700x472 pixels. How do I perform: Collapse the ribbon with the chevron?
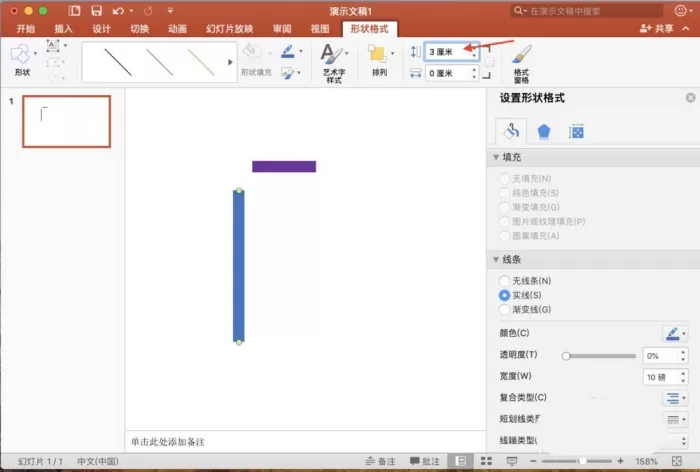[x=686, y=29]
